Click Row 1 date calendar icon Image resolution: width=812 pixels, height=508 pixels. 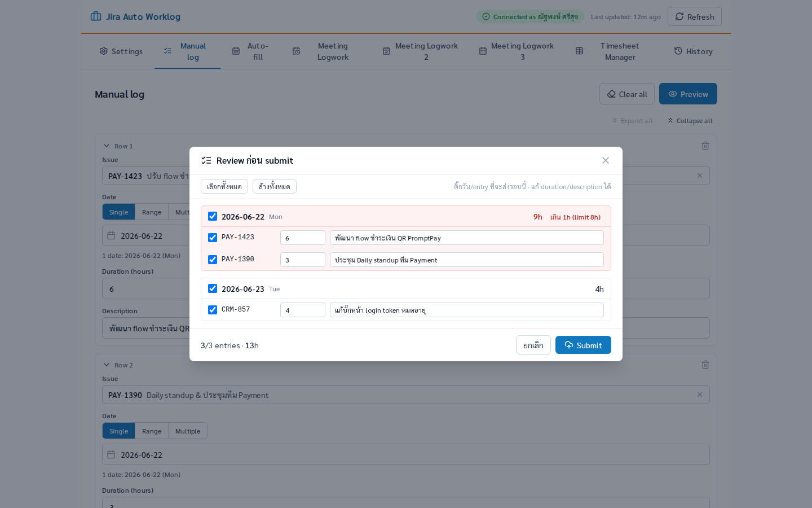[111, 235]
